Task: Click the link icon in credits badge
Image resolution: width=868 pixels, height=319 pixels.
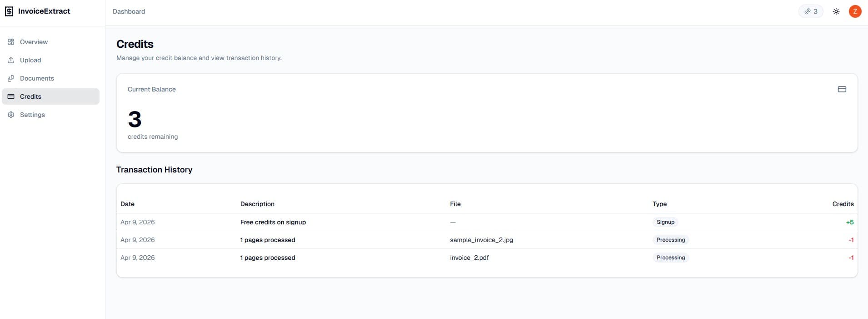Action: click(807, 11)
